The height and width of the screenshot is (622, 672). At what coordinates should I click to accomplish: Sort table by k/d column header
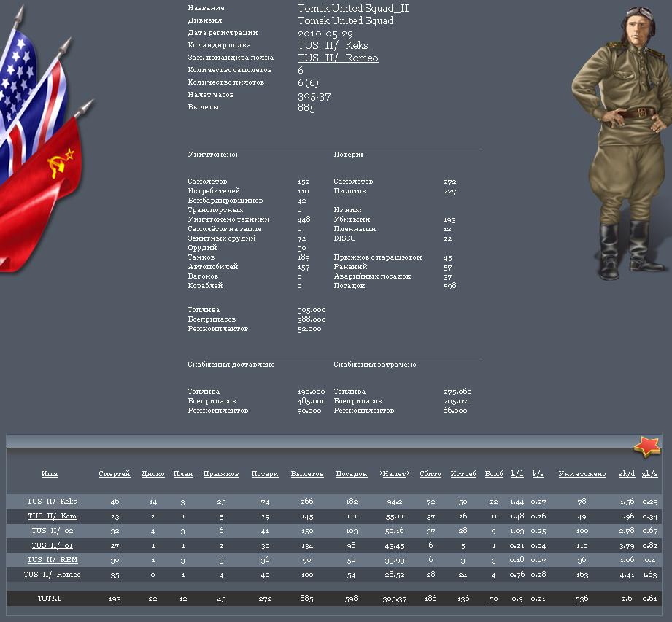click(x=517, y=474)
